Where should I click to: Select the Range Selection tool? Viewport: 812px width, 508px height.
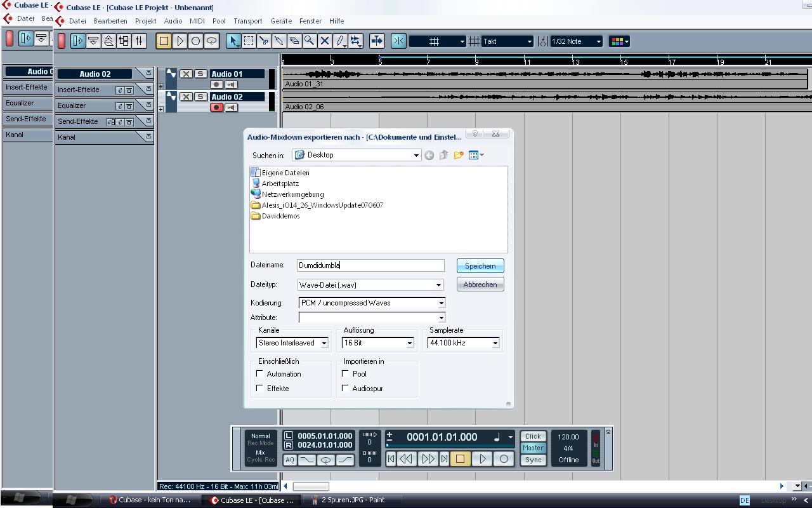249,41
